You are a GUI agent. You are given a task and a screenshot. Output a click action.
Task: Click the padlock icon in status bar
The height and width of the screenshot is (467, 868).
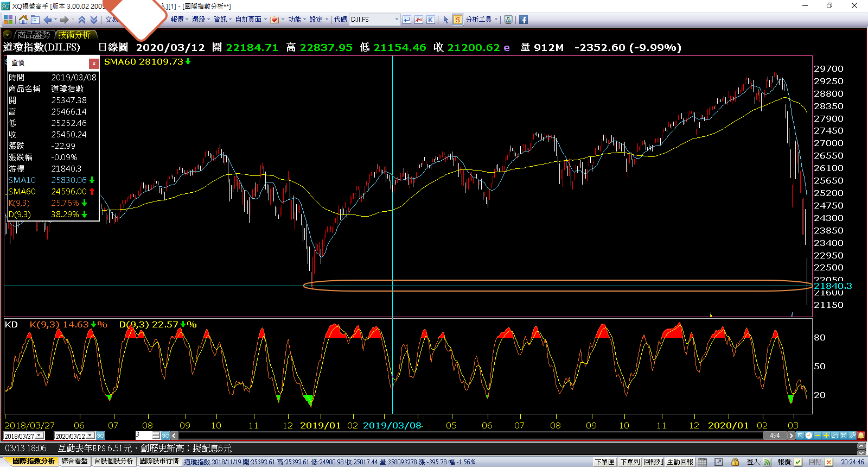735,462
